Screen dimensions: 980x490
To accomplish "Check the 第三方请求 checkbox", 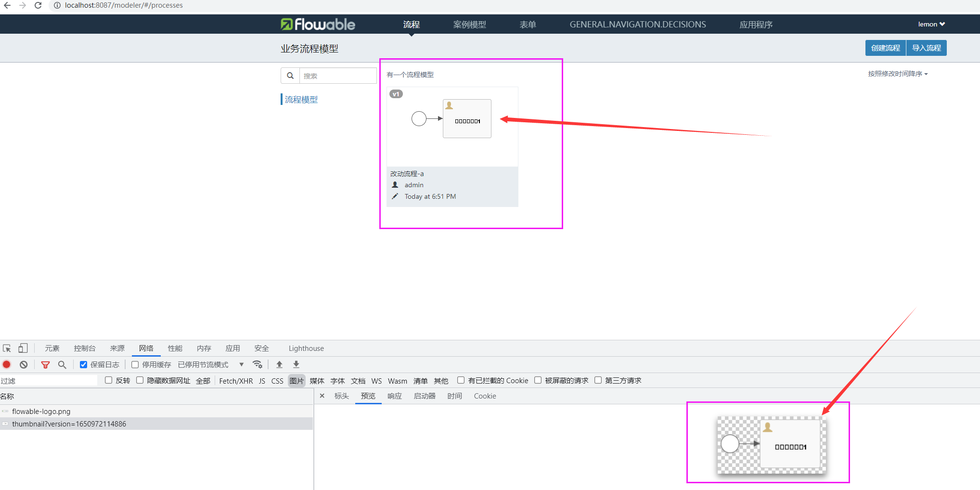I will coord(598,380).
